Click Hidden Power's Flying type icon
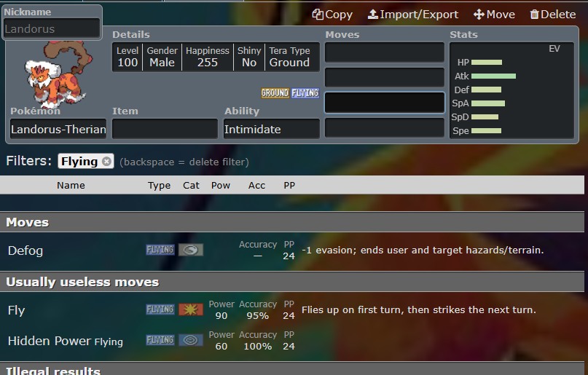This screenshot has width=588, height=375. (x=160, y=340)
